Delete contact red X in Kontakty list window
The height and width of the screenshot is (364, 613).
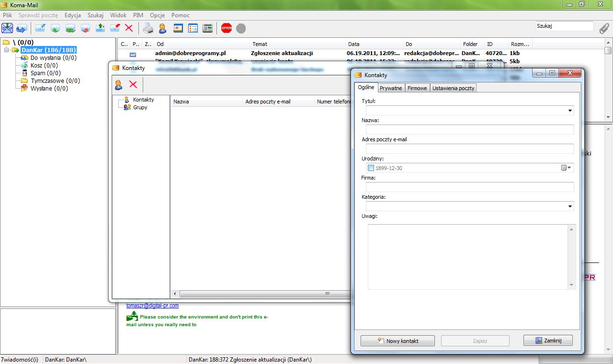click(133, 85)
